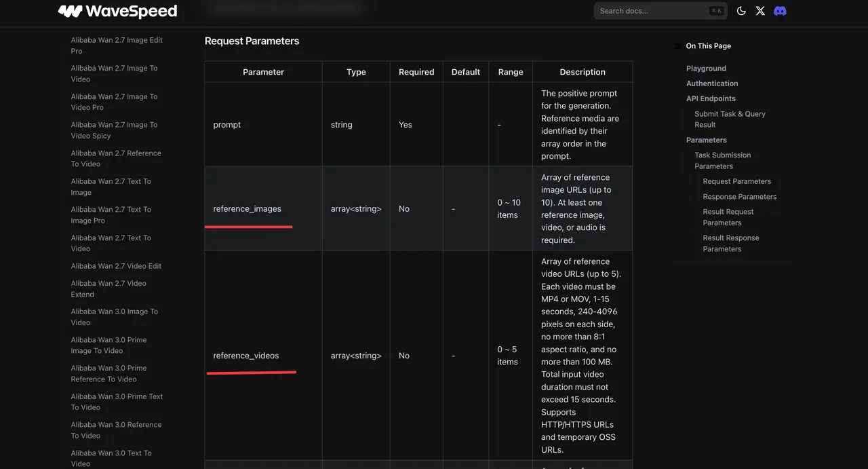Image resolution: width=868 pixels, height=469 pixels.
Task: Open Alibaba Wan 2.7 Reference To Video
Action: 116,158
